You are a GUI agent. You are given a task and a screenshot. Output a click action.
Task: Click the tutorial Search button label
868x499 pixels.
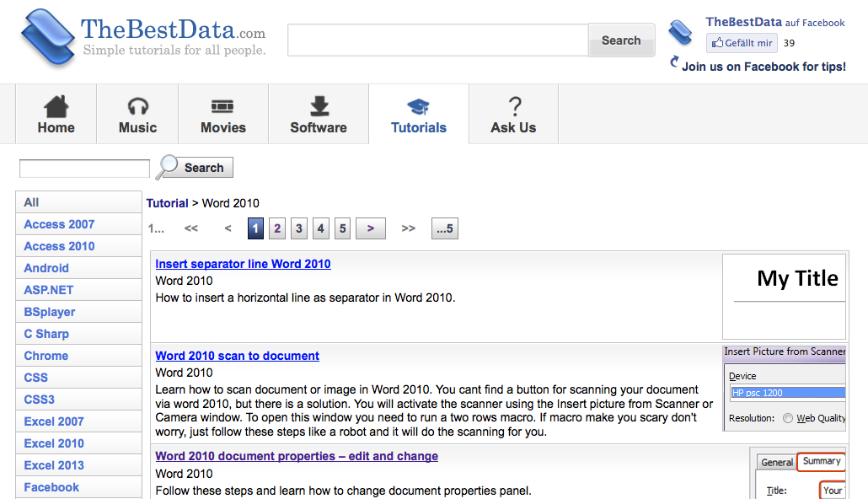(204, 168)
